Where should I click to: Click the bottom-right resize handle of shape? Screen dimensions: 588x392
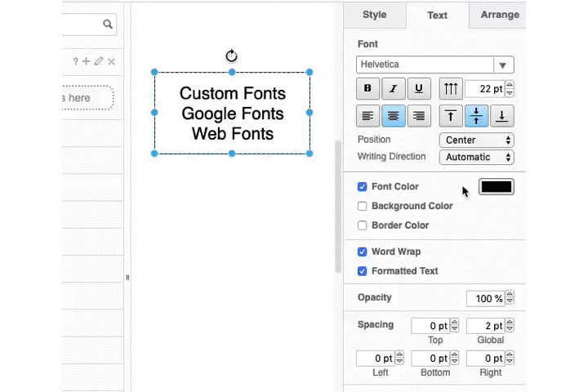click(x=310, y=154)
